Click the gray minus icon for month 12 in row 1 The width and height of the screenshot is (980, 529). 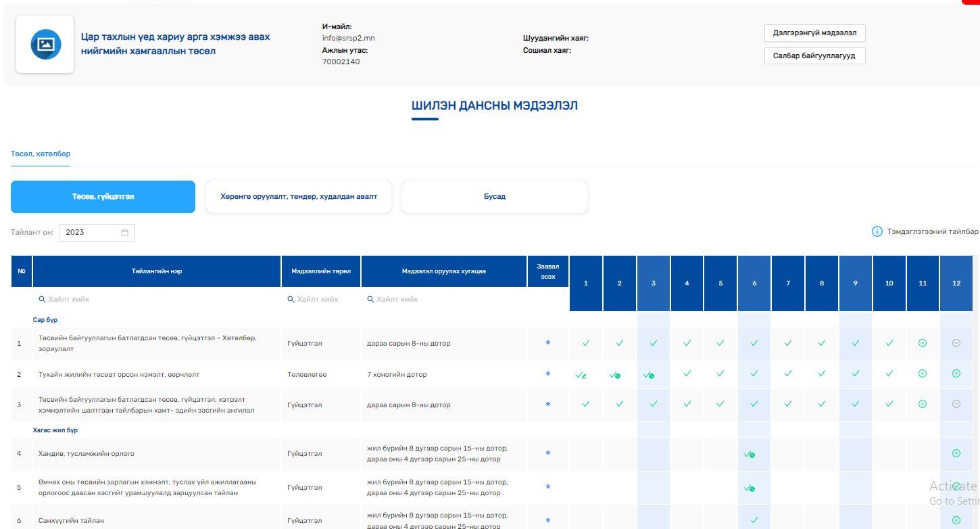(x=956, y=343)
